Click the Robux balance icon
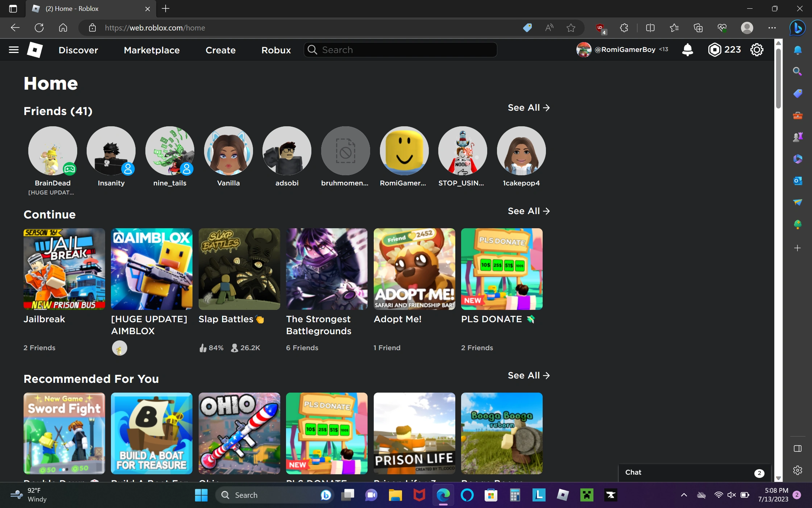 pyautogui.click(x=714, y=50)
